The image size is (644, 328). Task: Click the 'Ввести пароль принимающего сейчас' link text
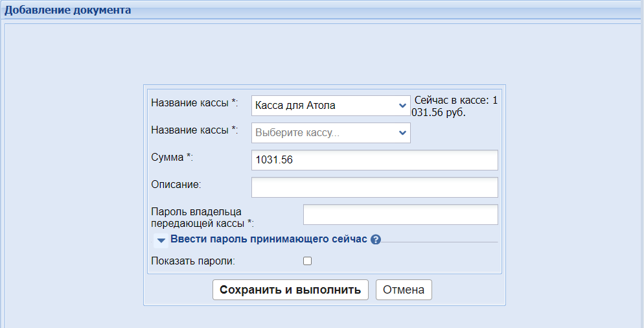click(268, 239)
